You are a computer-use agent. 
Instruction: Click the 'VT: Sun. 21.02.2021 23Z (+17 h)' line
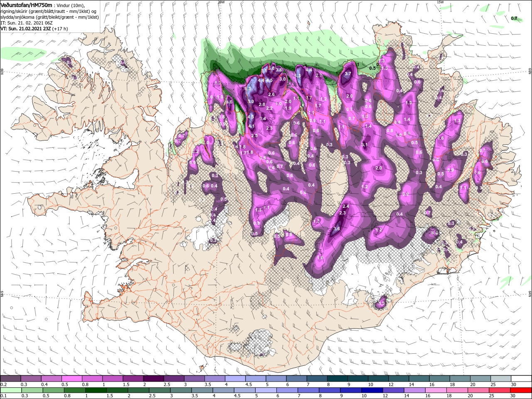click(34, 29)
